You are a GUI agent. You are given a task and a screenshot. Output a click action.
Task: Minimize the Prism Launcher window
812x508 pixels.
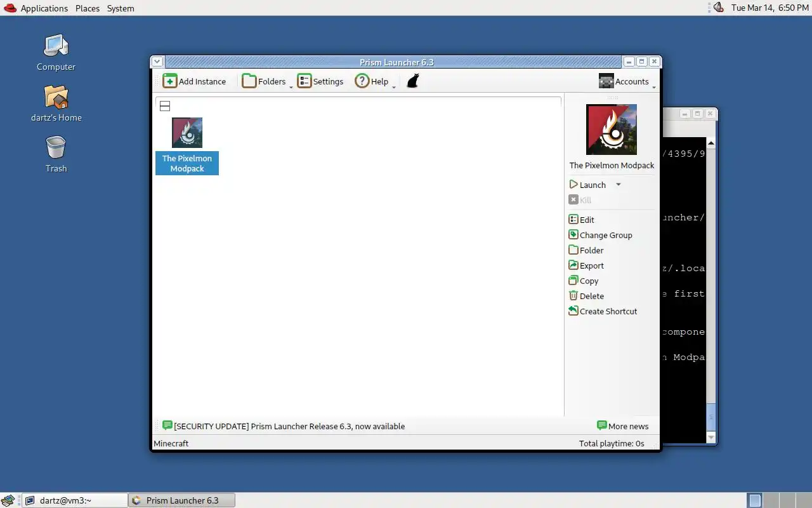(629, 62)
